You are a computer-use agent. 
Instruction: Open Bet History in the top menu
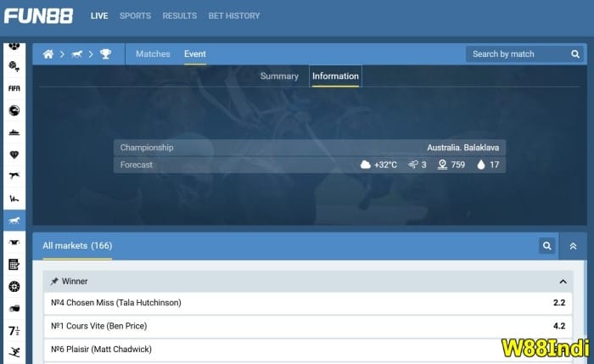point(234,16)
